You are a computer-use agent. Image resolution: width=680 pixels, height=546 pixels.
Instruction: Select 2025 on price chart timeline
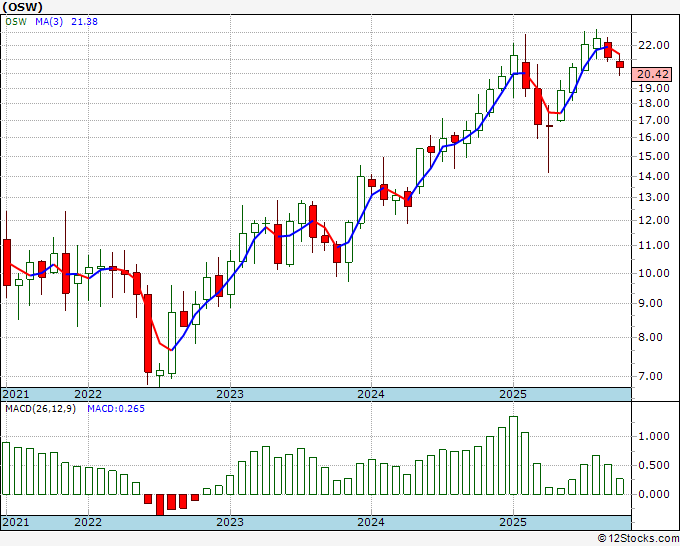(x=513, y=394)
